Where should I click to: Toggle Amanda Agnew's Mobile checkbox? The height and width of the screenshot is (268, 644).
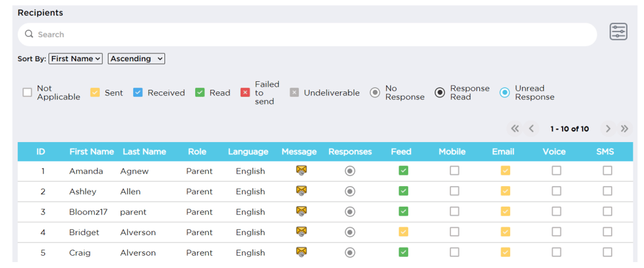coord(454,171)
